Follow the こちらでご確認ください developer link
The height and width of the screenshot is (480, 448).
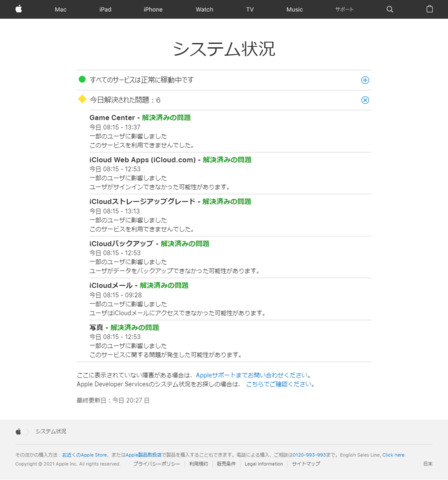point(280,384)
